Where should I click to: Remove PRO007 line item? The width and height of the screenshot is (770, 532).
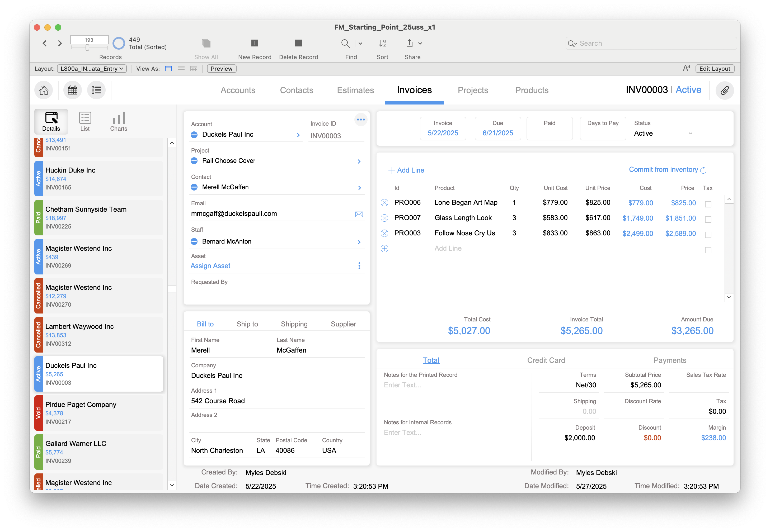[x=384, y=218]
